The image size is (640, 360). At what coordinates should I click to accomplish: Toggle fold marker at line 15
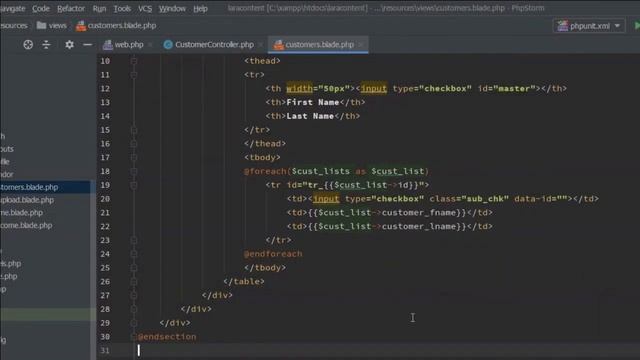tap(133, 130)
